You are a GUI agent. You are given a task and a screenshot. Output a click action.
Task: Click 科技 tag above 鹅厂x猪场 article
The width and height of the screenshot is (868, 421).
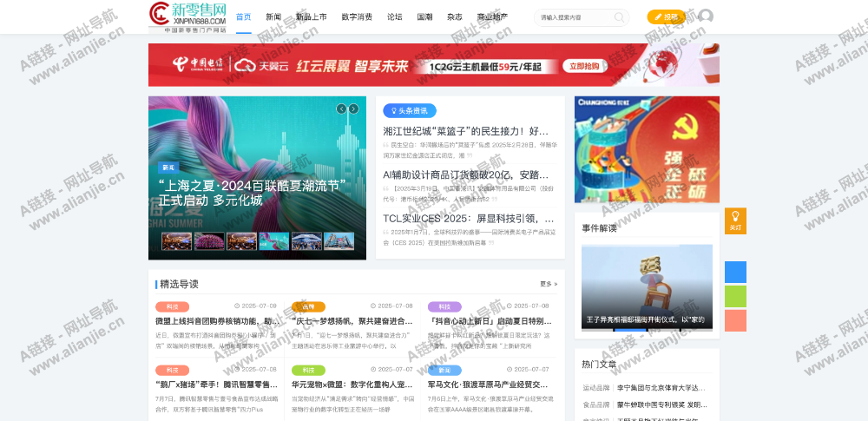pyautogui.click(x=172, y=370)
